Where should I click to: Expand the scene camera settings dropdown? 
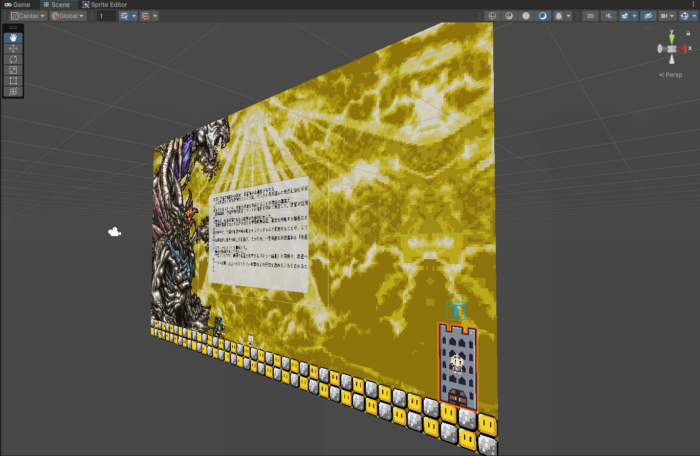(669, 16)
